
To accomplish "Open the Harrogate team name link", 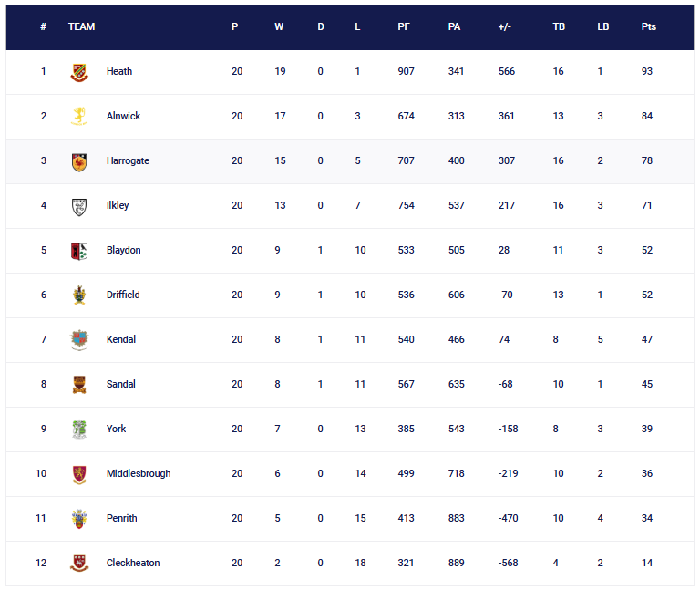I will 128,161.
